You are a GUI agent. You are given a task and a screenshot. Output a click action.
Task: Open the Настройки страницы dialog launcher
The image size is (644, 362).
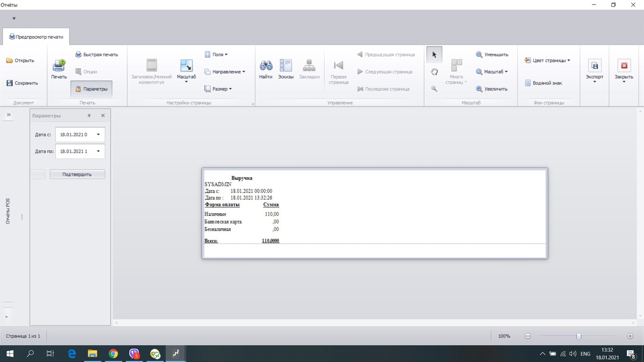(253, 104)
